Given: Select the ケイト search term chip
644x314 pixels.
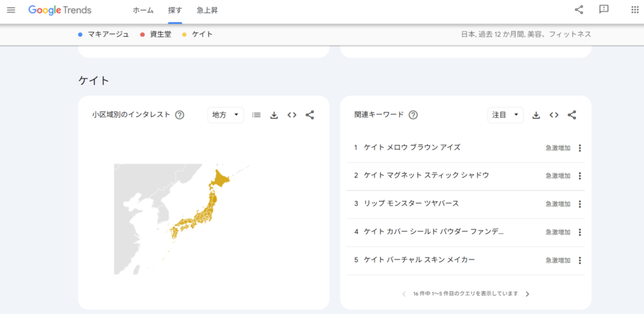Looking at the screenshot, I should (202, 34).
